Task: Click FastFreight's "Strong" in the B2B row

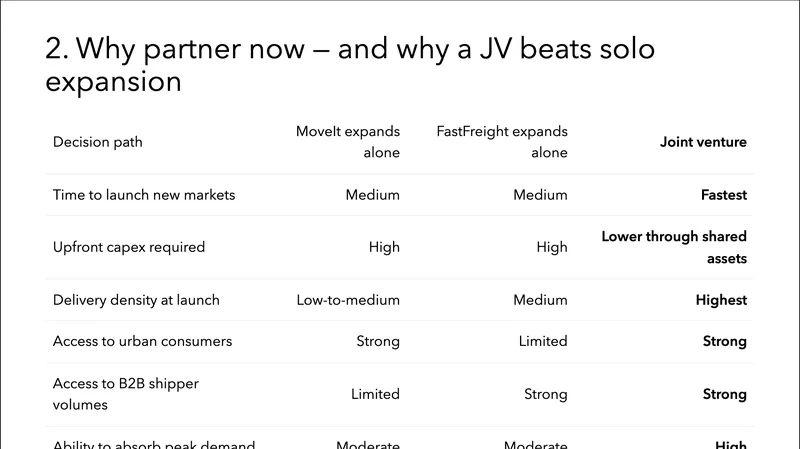Action: (x=546, y=394)
